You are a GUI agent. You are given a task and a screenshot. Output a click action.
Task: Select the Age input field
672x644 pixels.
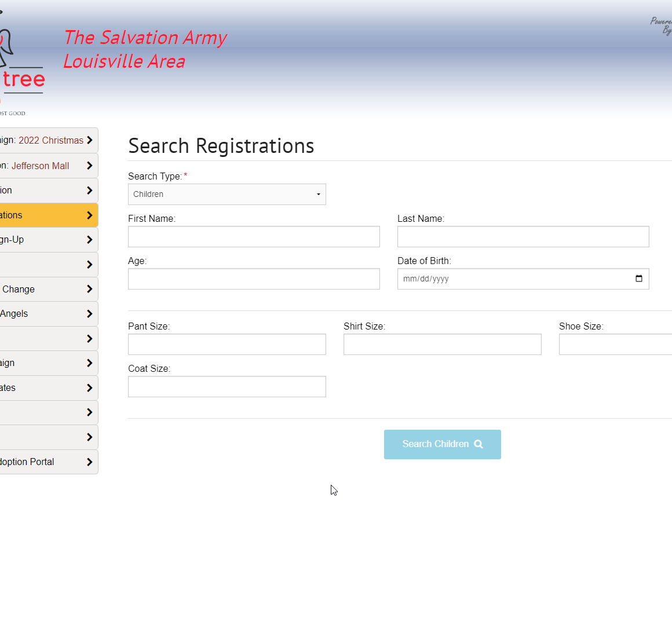[x=254, y=279]
